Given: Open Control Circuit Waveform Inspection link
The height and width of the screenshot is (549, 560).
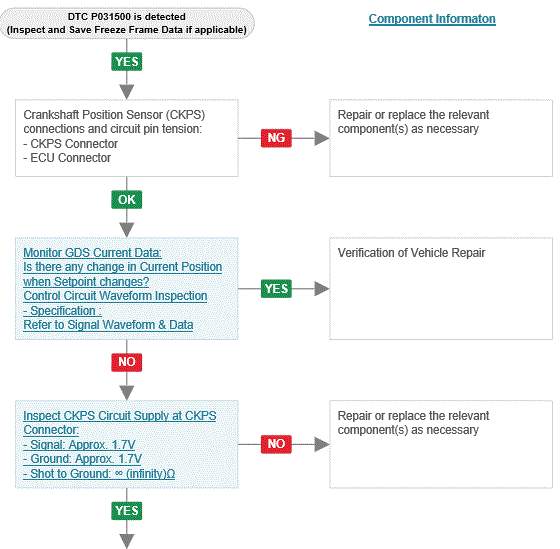Looking at the screenshot, I should (x=115, y=296).
